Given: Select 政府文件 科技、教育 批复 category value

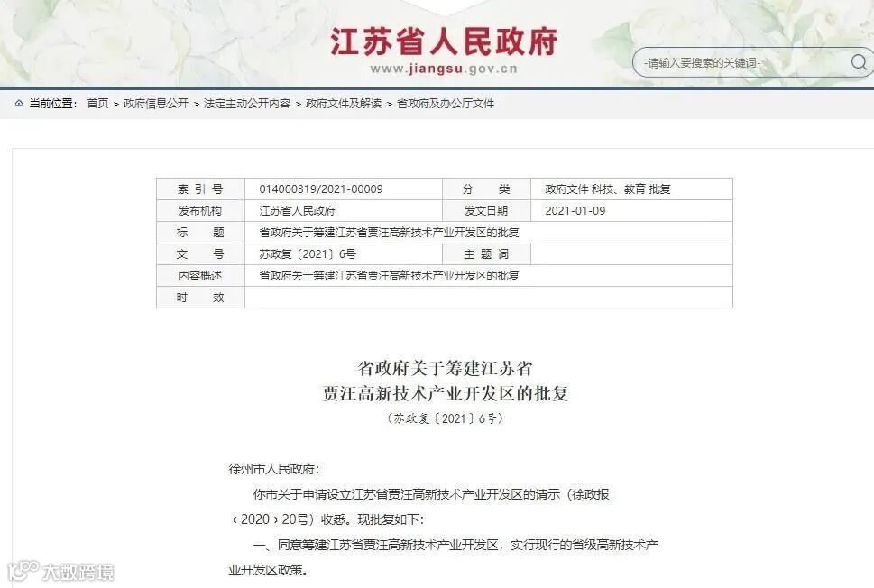Looking at the screenshot, I should pyautogui.click(x=608, y=189).
